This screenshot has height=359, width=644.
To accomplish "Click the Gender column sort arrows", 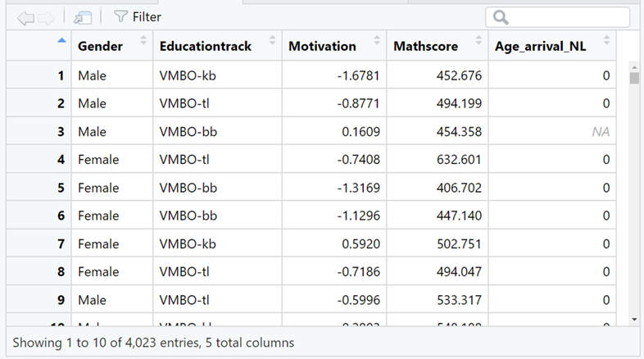I will coord(144,40).
